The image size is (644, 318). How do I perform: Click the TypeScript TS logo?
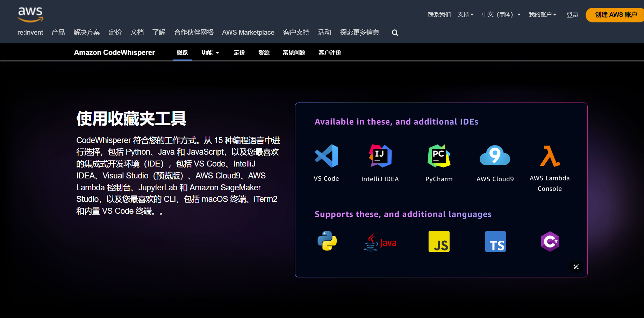[495, 241]
